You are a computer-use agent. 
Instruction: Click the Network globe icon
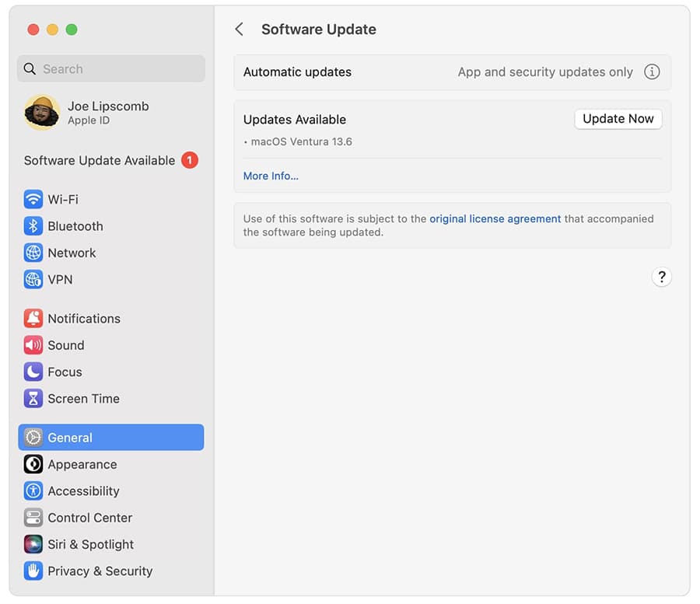coord(33,253)
